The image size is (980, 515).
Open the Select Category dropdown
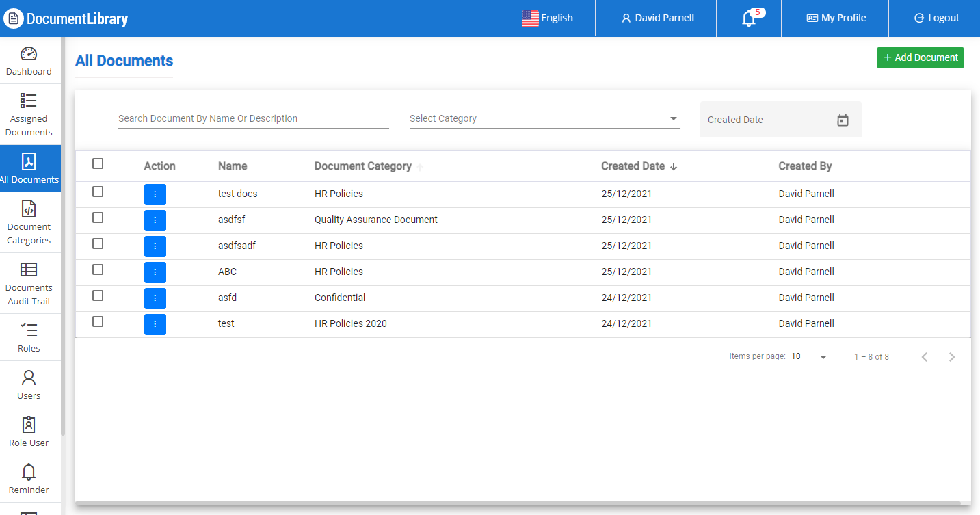[x=544, y=118]
